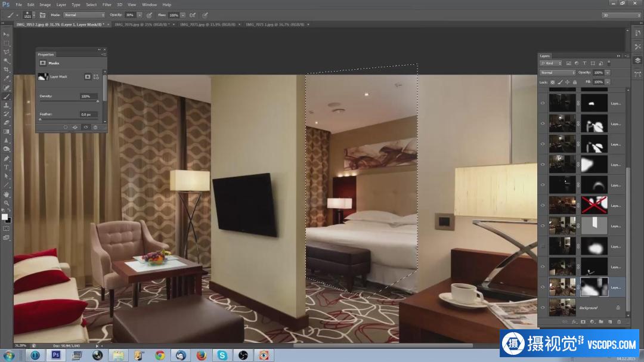
Task: Open the tool preset picker arrow
Action: click(17, 15)
